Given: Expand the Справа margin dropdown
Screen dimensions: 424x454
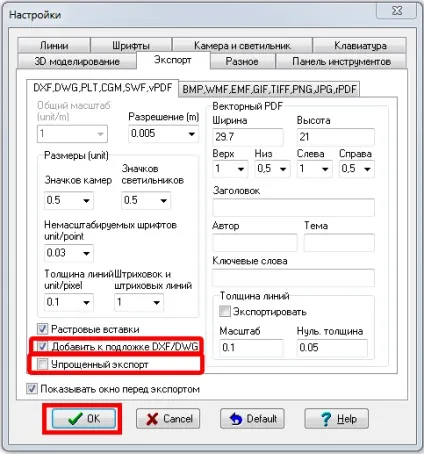Looking at the screenshot, I should point(367,169).
